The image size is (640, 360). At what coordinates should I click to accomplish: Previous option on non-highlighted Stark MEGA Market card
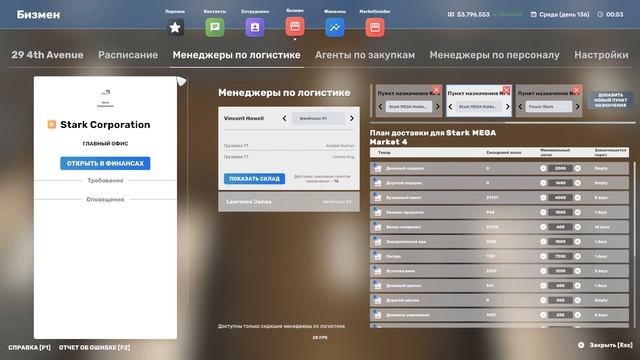(380, 107)
